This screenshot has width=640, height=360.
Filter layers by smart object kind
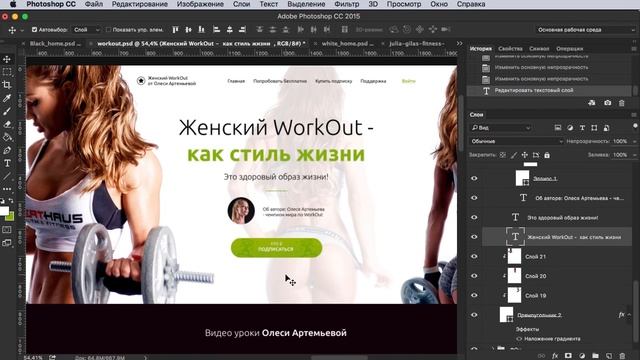[607, 128]
